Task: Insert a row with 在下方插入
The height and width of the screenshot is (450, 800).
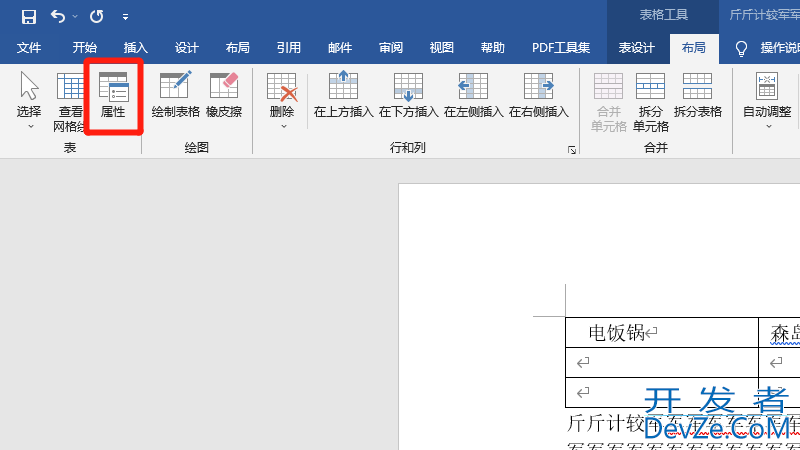Action: point(409,95)
